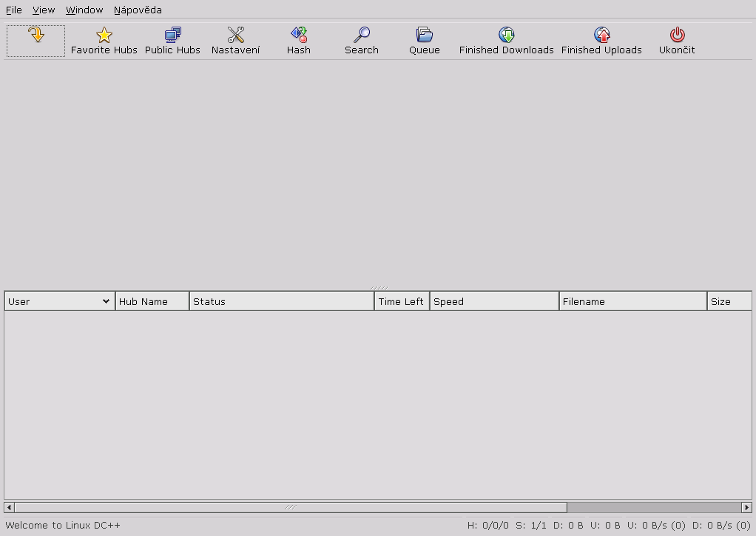The image size is (756, 536).
Task: Click the Filename column header
Action: (632, 301)
